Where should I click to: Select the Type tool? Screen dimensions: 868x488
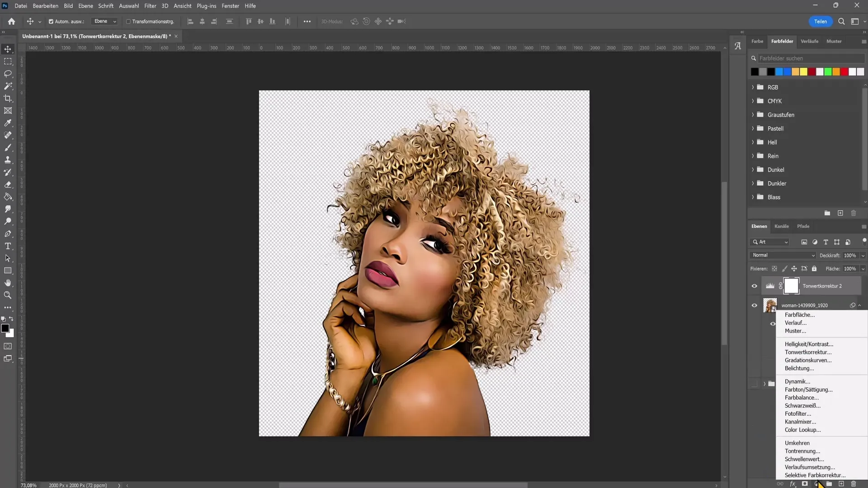click(8, 246)
